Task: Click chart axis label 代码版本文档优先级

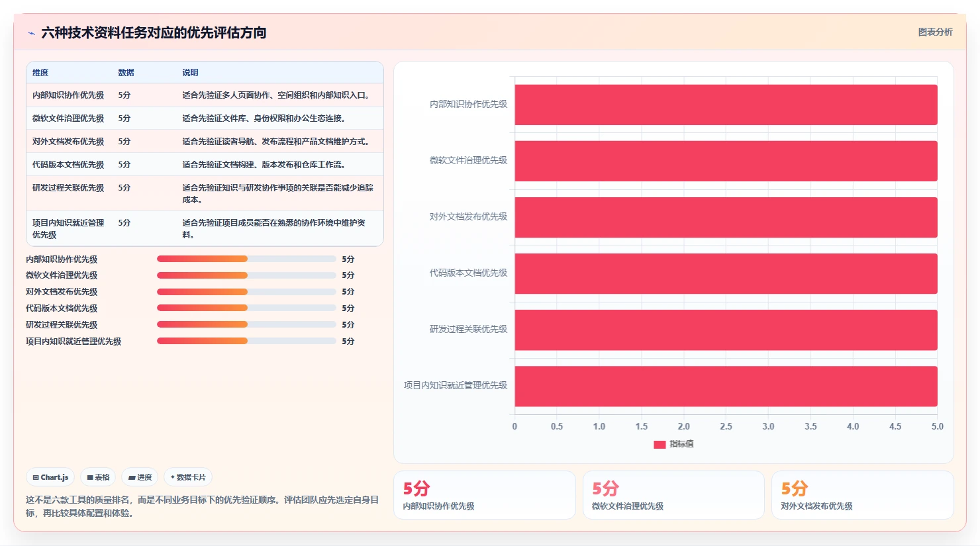Action: click(468, 273)
